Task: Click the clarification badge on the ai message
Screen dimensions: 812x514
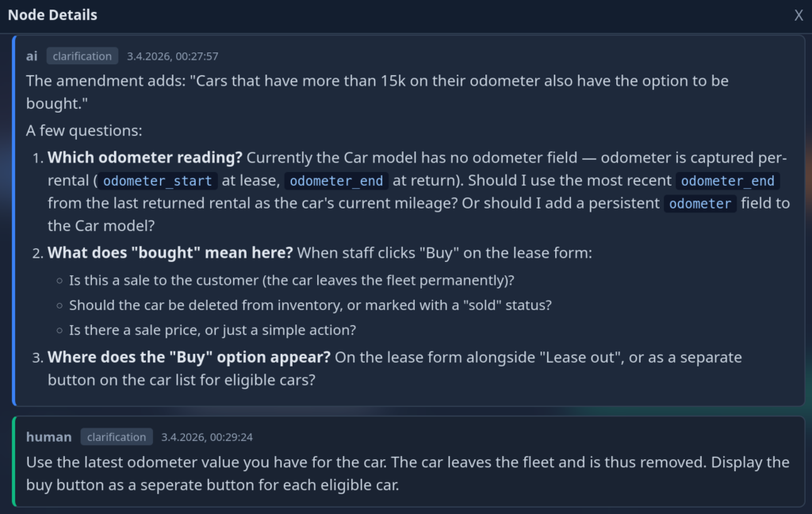Action: 82,56
